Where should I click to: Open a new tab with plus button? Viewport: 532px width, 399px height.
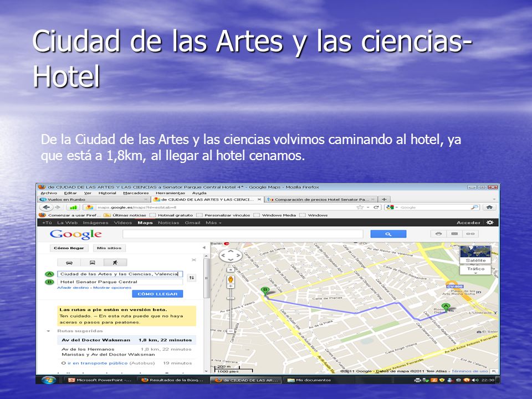(384, 199)
